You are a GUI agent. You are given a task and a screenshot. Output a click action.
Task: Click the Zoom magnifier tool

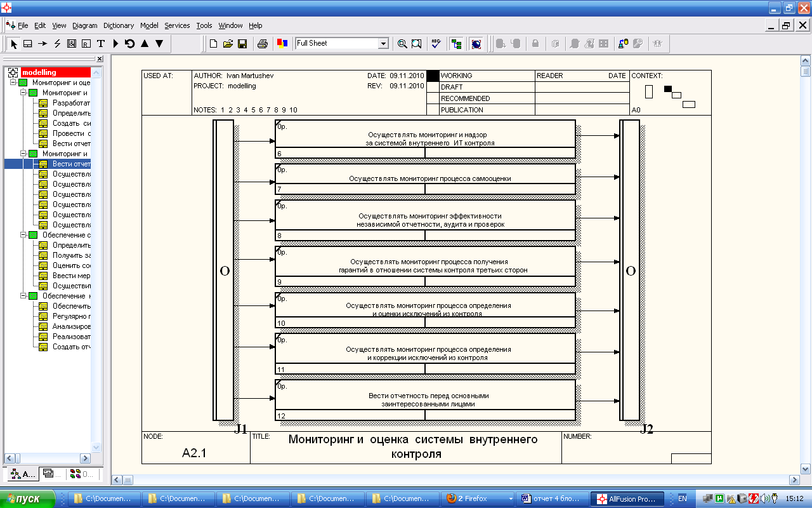(402, 44)
